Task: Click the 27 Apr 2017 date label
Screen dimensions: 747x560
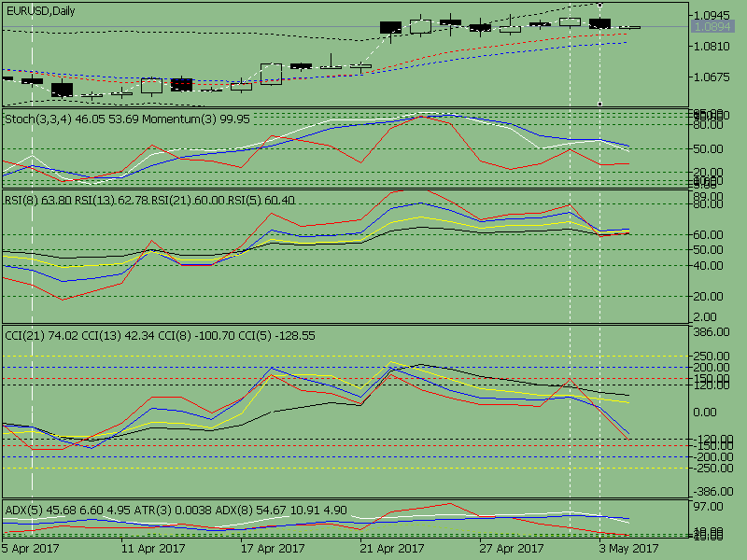Action: click(511, 549)
